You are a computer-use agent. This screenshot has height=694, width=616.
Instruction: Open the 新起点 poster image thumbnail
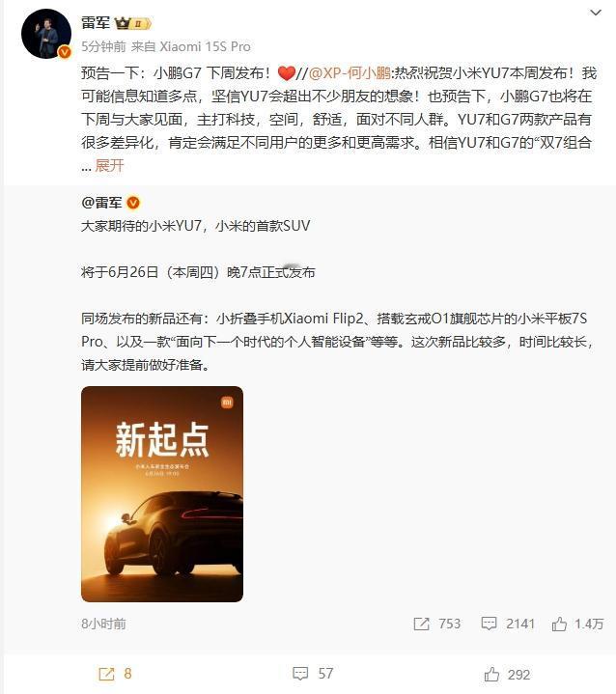pyautogui.click(x=162, y=494)
